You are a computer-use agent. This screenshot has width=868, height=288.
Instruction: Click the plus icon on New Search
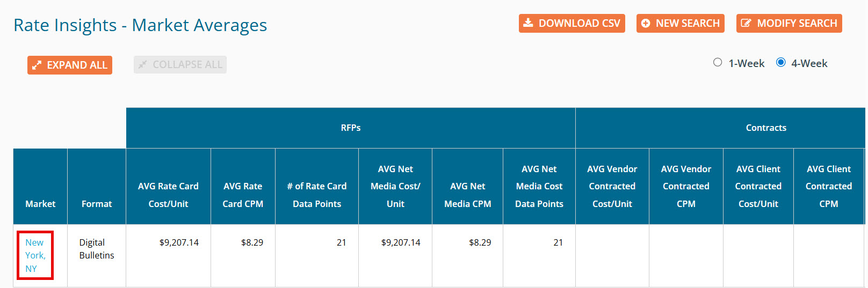pos(646,24)
